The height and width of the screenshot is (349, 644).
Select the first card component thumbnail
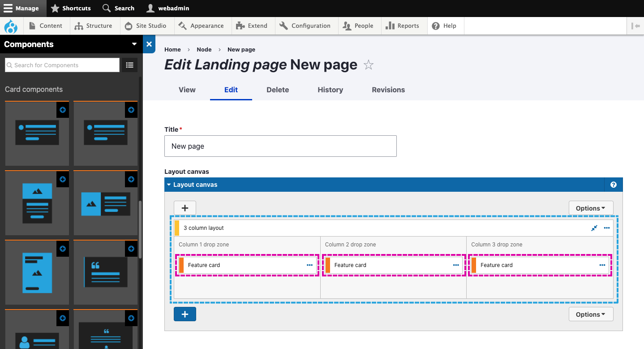(x=37, y=134)
